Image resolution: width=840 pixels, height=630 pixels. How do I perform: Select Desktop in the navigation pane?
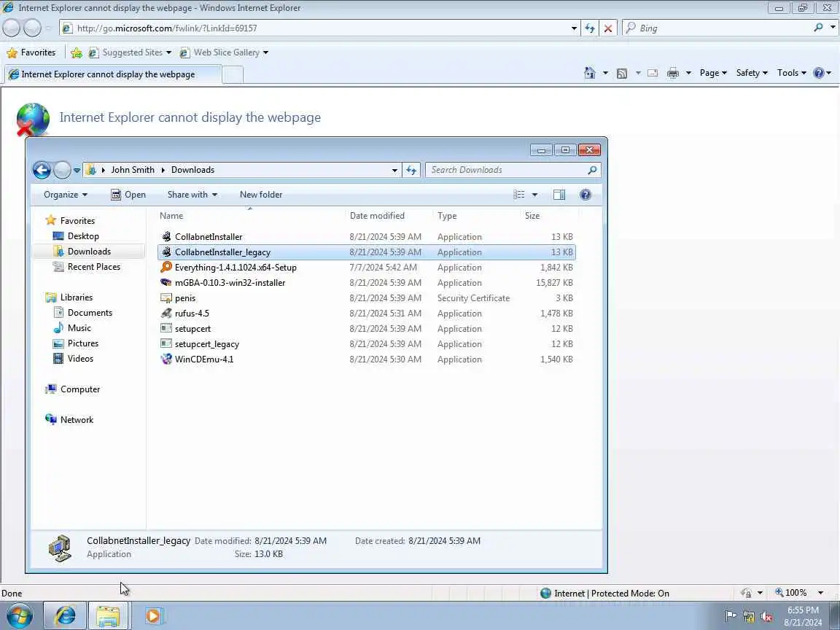[x=83, y=236]
